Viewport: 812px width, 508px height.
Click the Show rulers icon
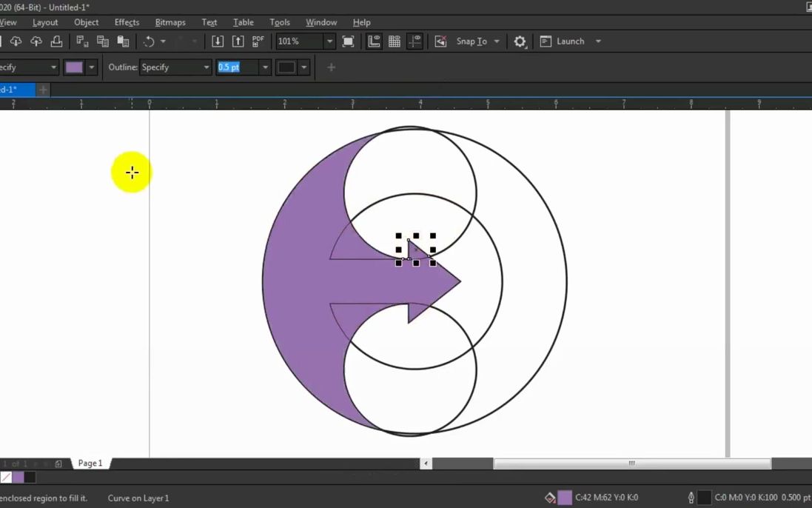tap(373, 41)
